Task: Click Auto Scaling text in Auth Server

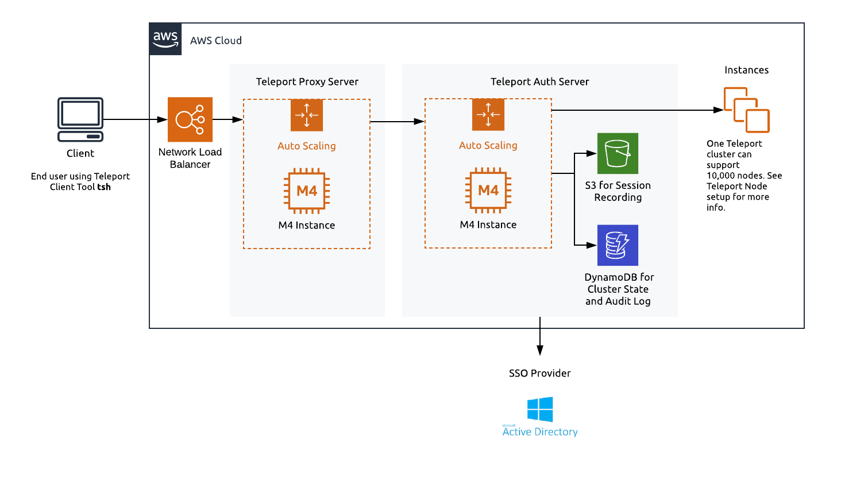Action: [x=488, y=145]
